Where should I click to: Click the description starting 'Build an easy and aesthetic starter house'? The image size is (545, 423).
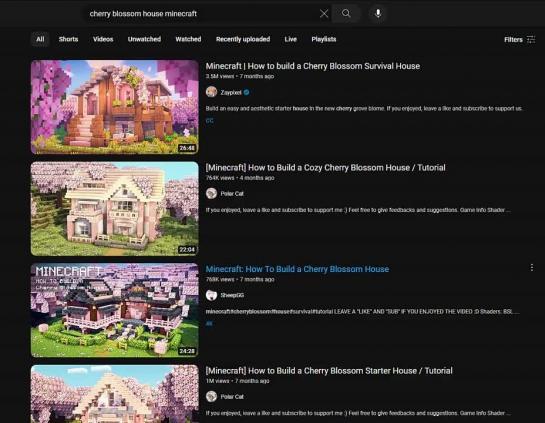pos(364,108)
